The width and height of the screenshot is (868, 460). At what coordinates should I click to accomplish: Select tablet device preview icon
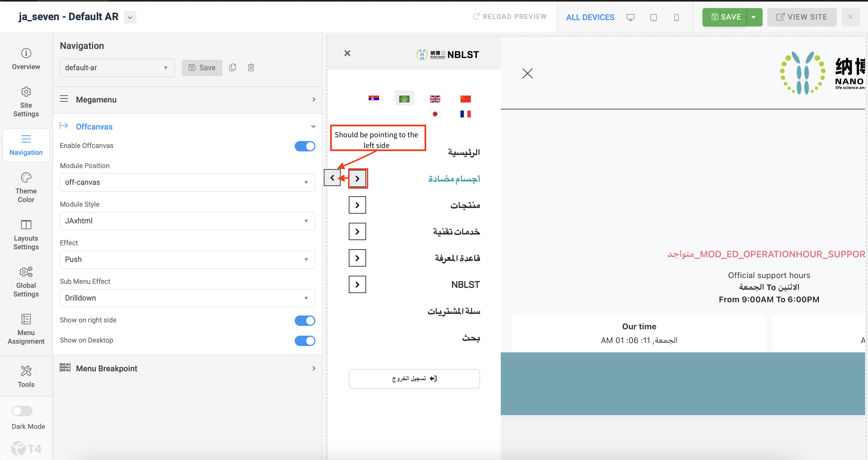pyautogui.click(x=653, y=18)
